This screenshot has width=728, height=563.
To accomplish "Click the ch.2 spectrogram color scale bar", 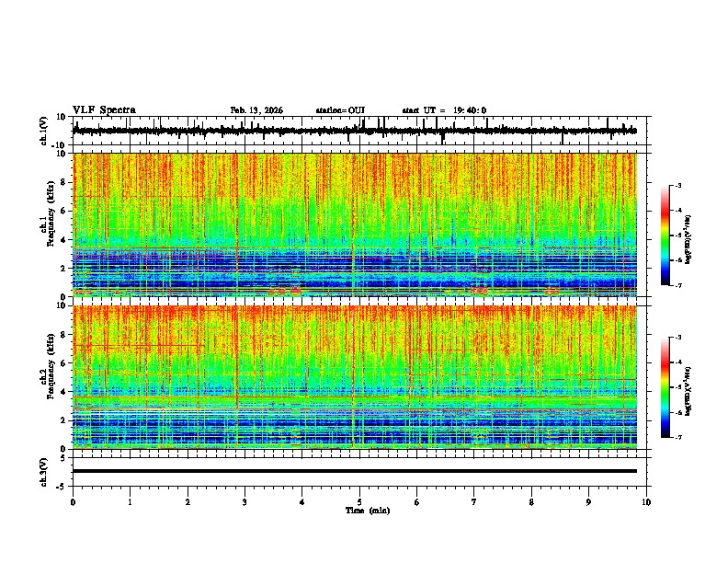I will coord(665,387).
